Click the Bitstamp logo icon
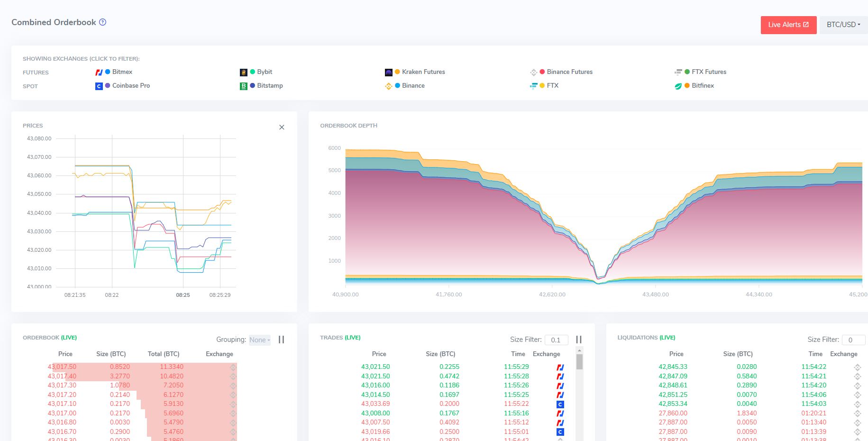This screenshot has height=441, width=868. pyautogui.click(x=243, y=86)
